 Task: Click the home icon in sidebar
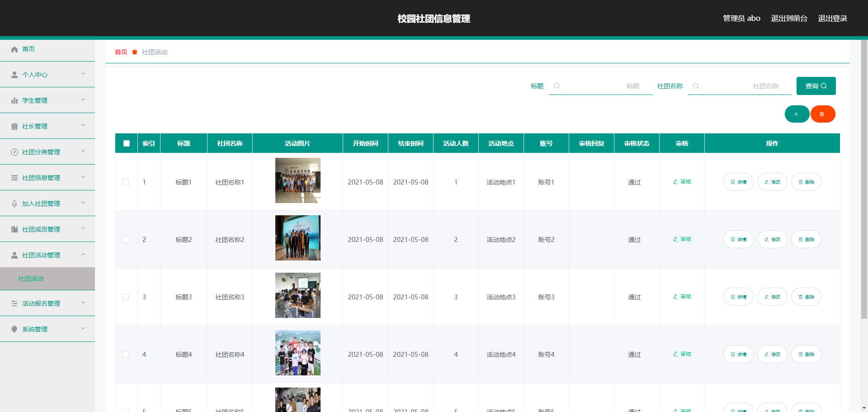point(14,49)
